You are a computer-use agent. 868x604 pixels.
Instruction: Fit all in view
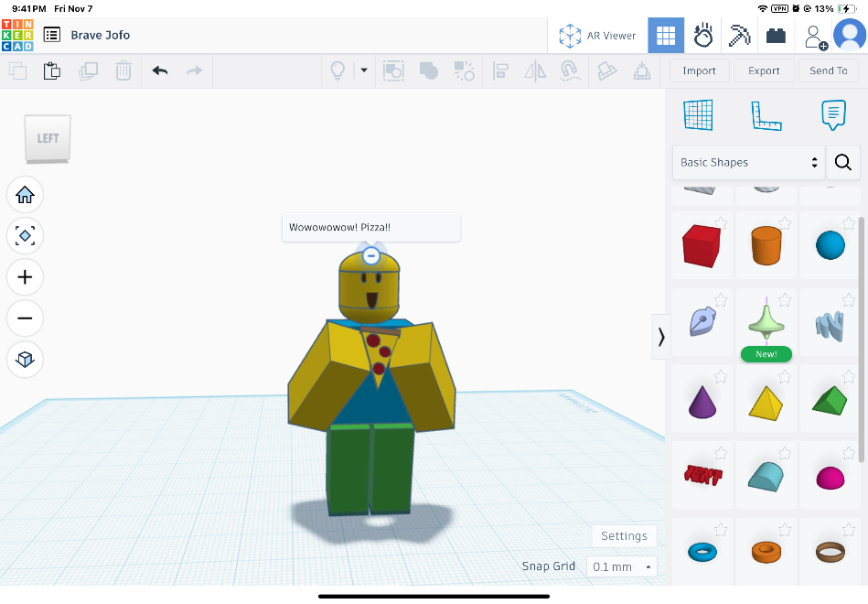tap(25, 236)
